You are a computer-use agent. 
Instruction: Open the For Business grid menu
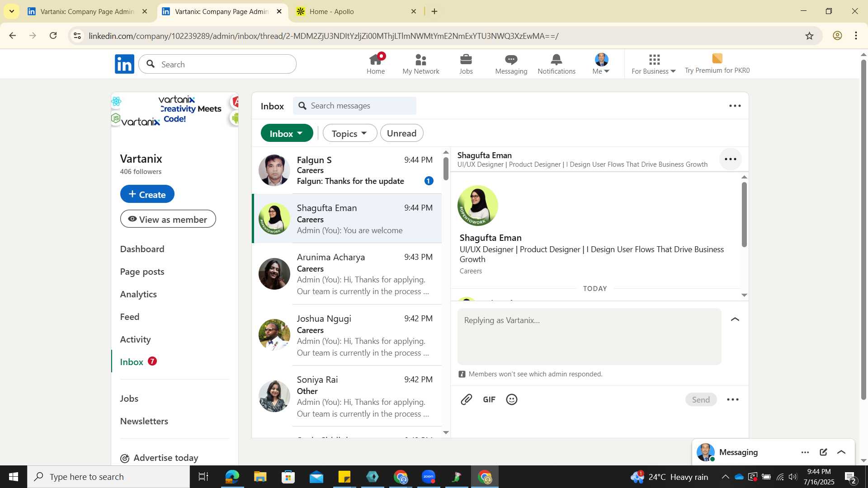[654, 64]
